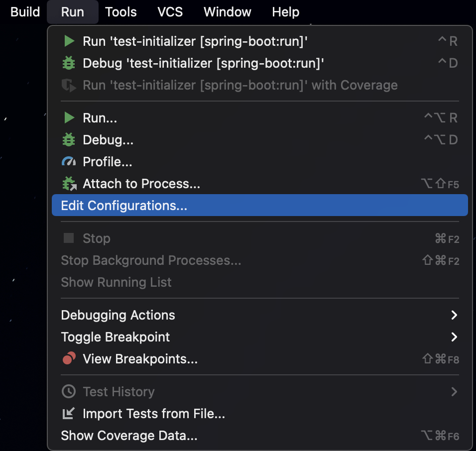Click the red View Breakpoints icon
The height and width of the screenshot is (451, 476).
69,358
